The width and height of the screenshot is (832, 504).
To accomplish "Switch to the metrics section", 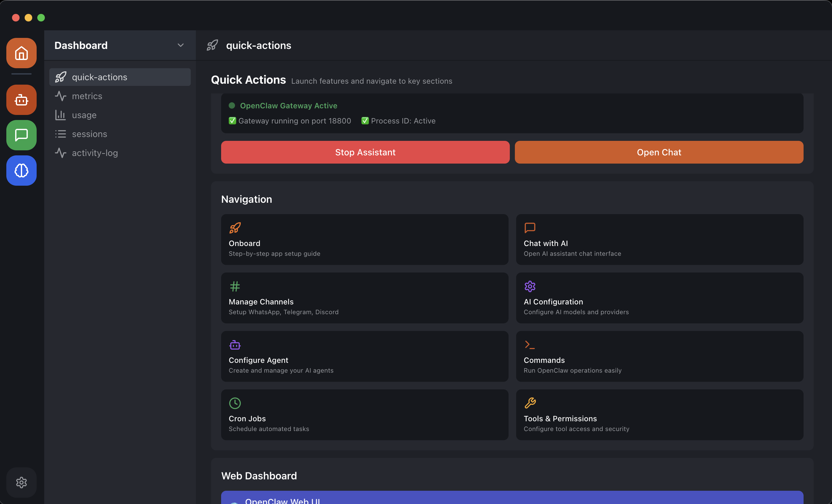I will [x=87, y=96].
